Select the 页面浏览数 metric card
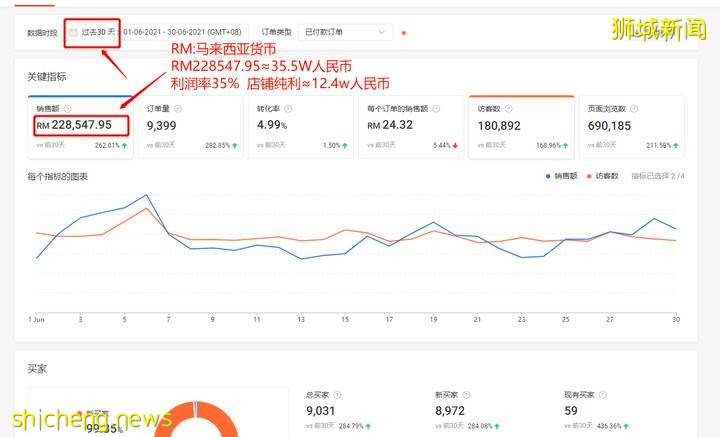 [632, 127]
